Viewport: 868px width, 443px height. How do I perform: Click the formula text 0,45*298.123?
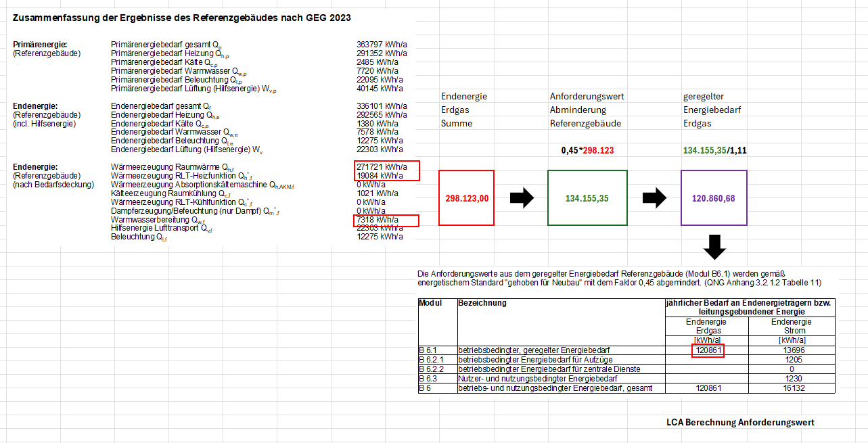(x=587, y=150)
